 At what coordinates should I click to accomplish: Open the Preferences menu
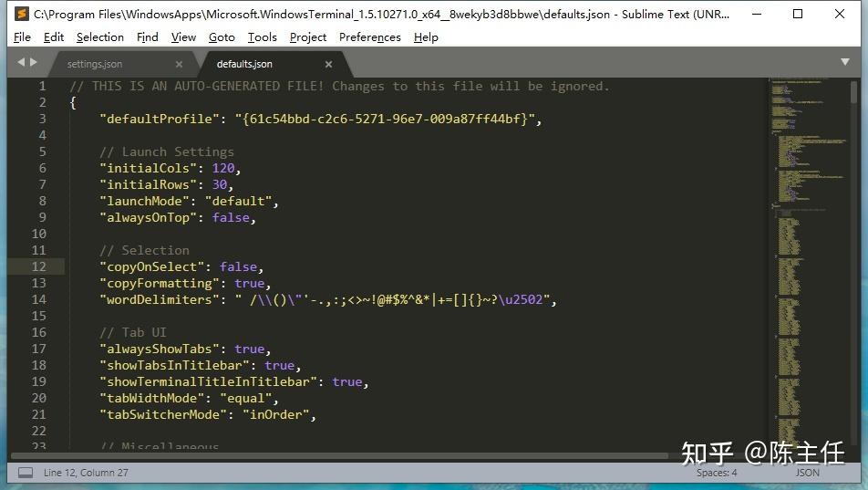(370, 37)
